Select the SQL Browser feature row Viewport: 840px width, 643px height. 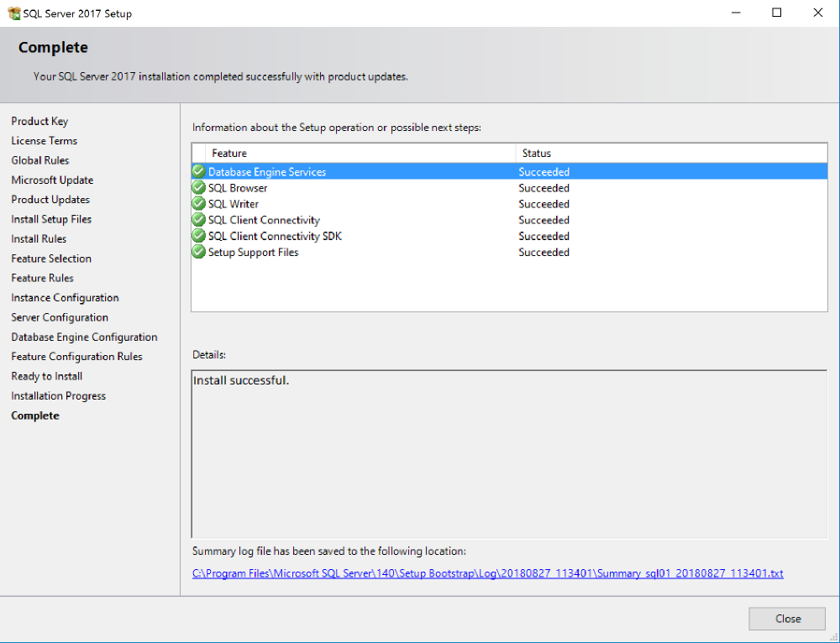click(x=510, y=187)
